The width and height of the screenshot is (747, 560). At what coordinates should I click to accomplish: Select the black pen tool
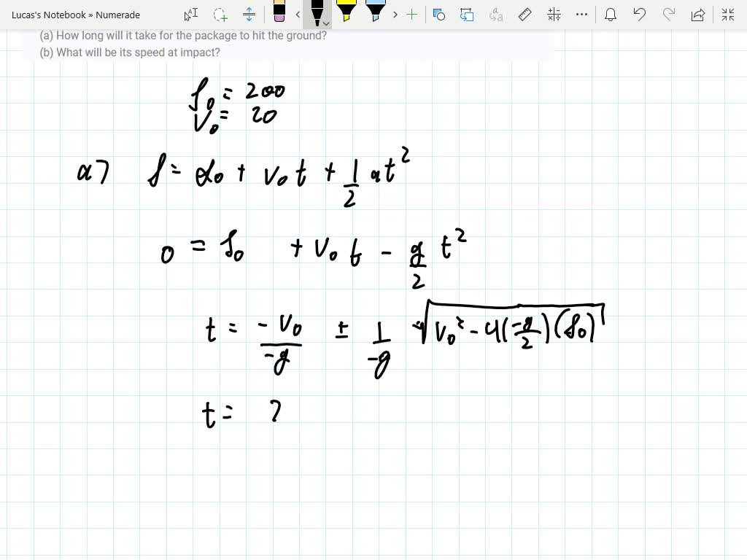(317, 13)
